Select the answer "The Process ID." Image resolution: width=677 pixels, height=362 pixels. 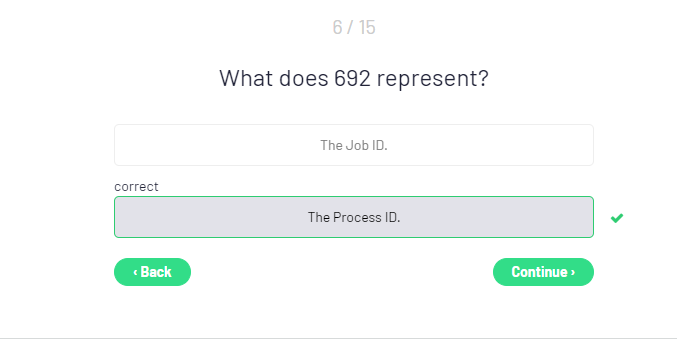(x=354, y=217)
